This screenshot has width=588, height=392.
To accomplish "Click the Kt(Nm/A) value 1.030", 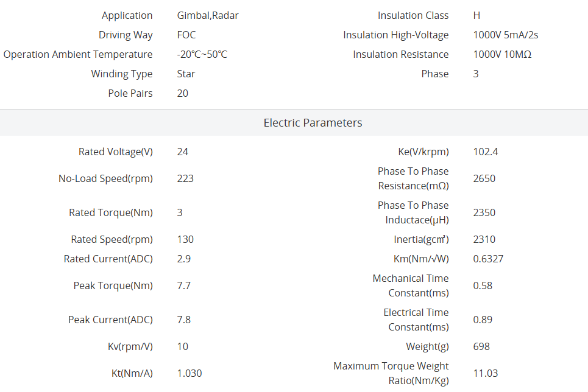I will 189,374.
